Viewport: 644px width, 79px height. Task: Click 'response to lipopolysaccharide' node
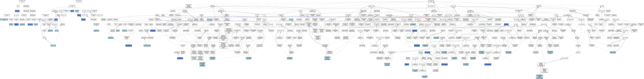tap(111, 38)
